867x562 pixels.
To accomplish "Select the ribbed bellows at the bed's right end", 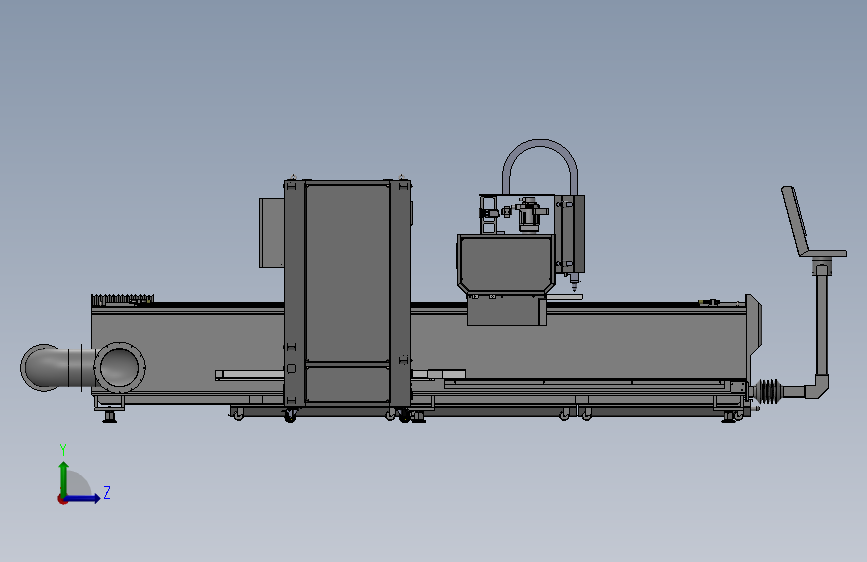I will coord(767,391).
